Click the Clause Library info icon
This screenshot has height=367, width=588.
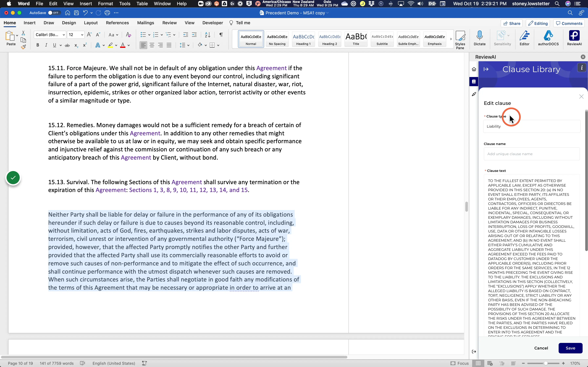click(582, 68)
